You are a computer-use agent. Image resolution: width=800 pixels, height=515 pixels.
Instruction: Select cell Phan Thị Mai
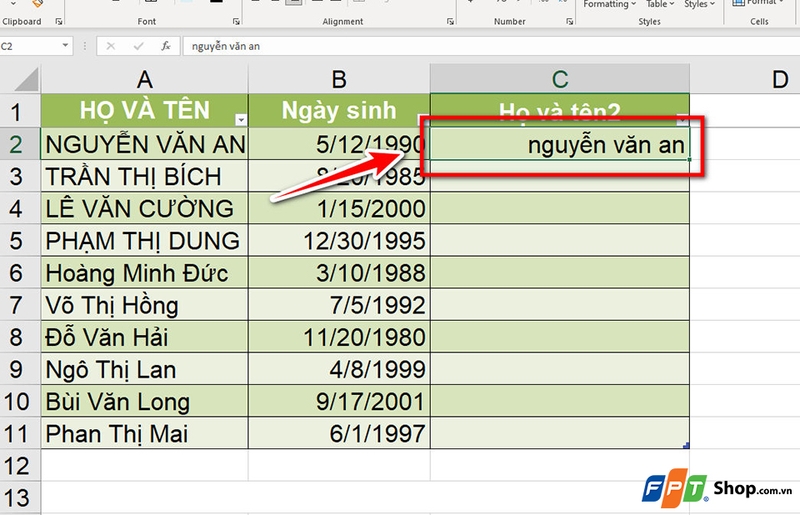tap(144, 433)
